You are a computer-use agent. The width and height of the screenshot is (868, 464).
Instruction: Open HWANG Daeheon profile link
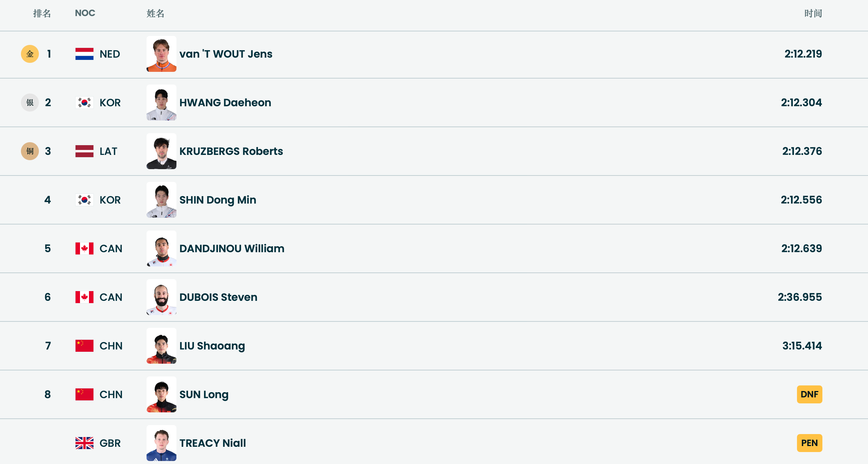(225, 103)
